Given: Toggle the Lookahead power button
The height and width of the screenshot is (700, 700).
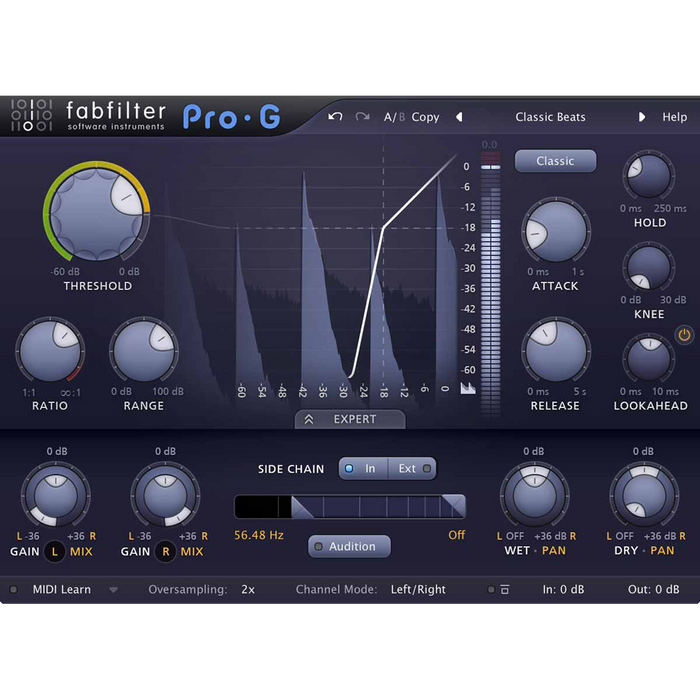Looking at the screenshot, I should 684,335.
